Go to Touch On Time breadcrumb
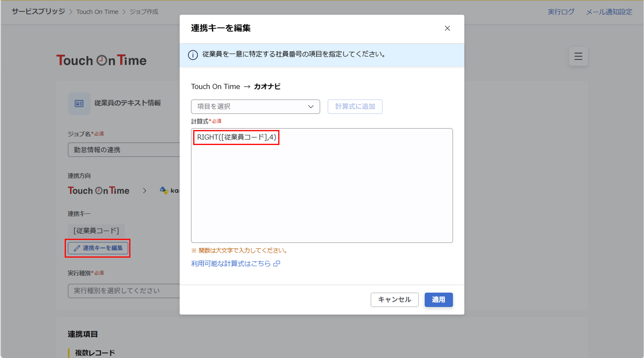Viewport: 644px width, 358px height. 97,12
